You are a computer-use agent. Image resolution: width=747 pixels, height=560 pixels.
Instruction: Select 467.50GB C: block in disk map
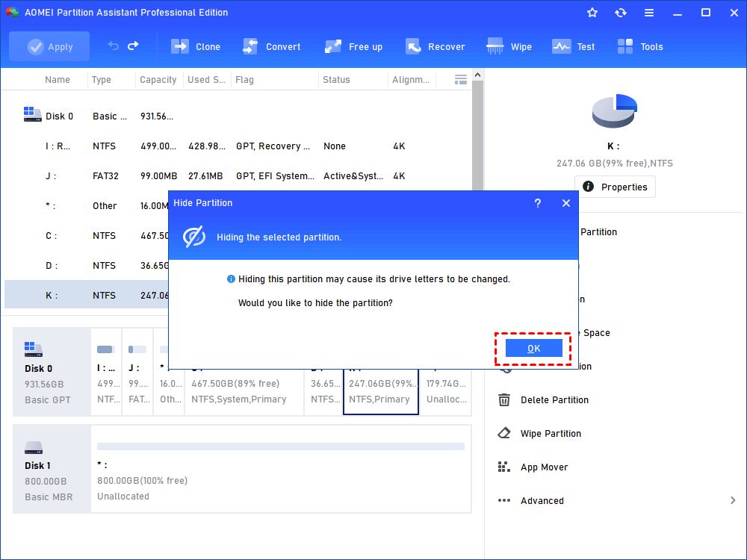click(244, 391)
